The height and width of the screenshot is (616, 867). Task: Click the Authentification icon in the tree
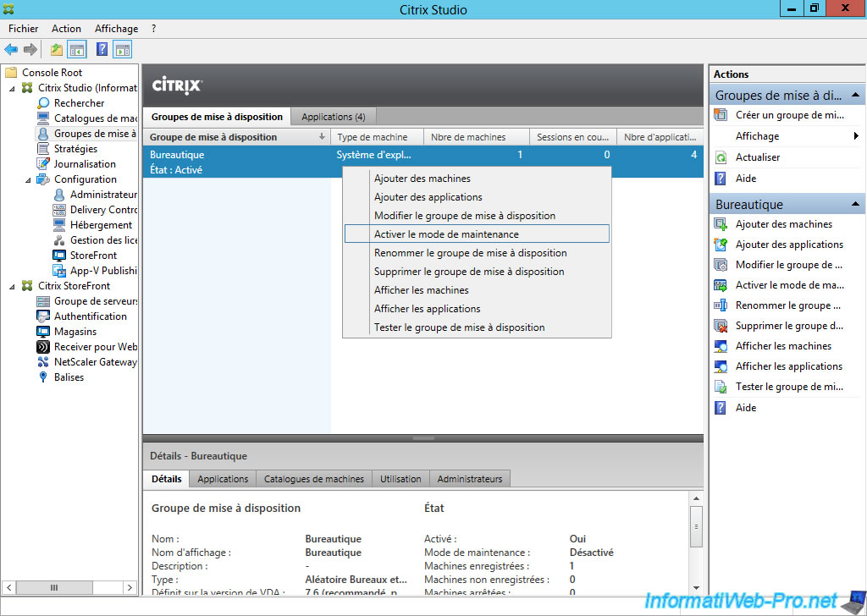click(x=43, y=316)
